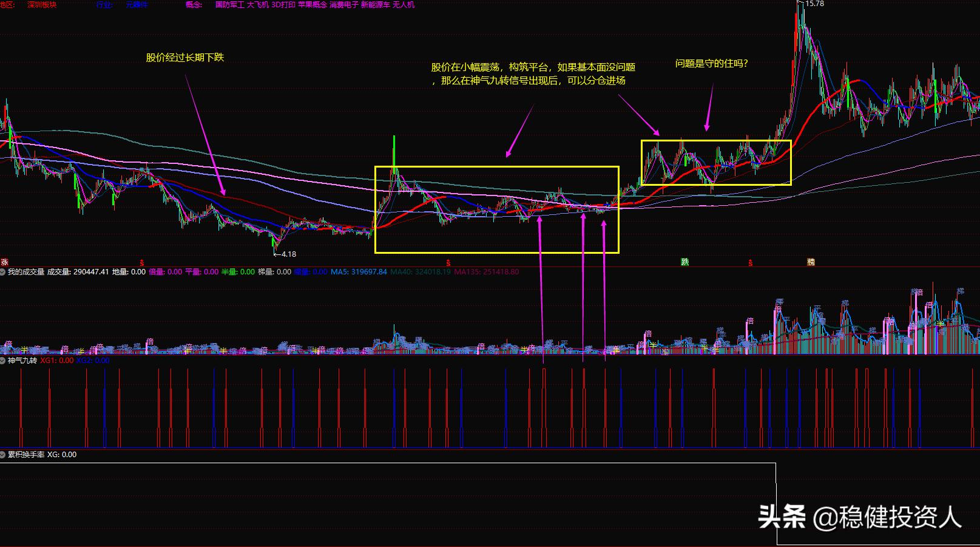Select the 平量: 0.00 readout
Screen dimensions: 980x547
201,272
